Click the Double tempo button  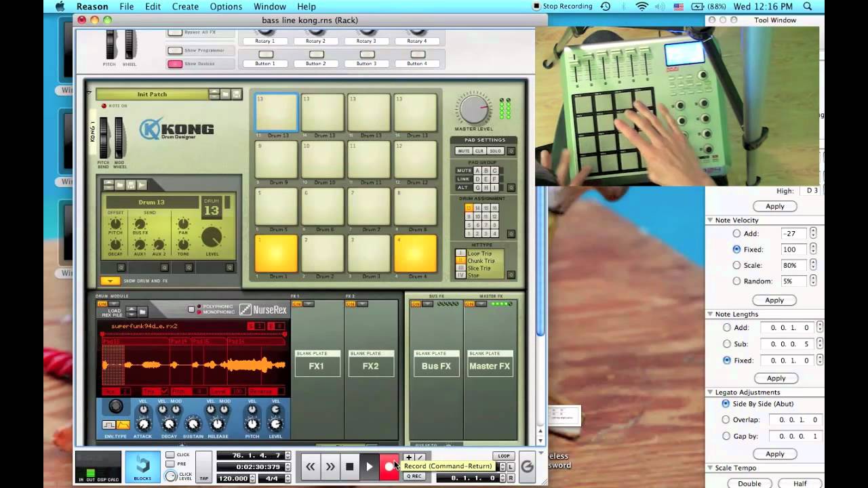point(749,484)
